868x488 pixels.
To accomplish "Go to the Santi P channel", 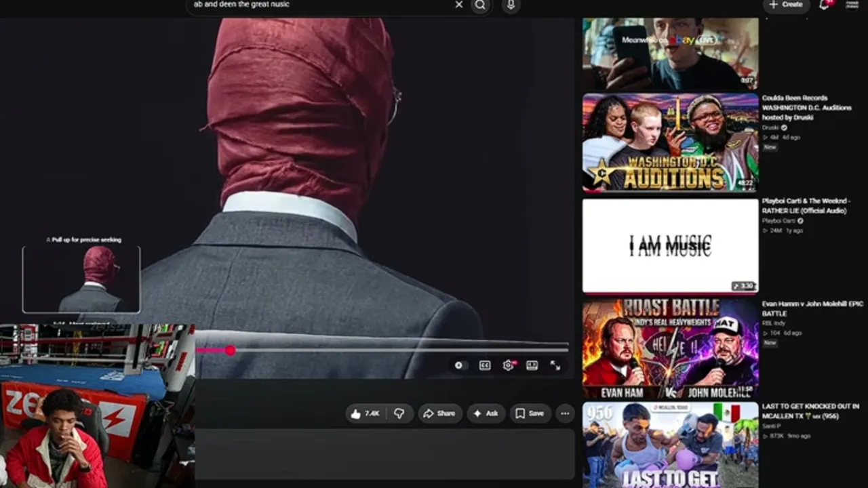I will click(771, 426).
